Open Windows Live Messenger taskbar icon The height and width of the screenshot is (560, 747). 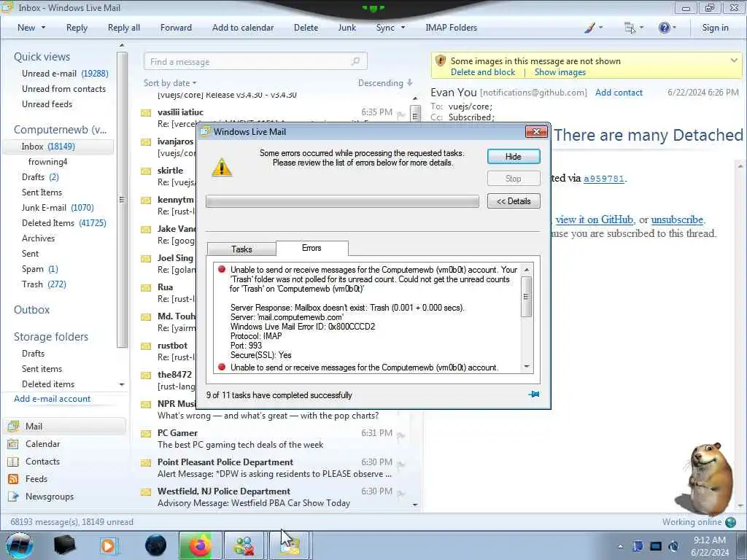pos(244,545)
